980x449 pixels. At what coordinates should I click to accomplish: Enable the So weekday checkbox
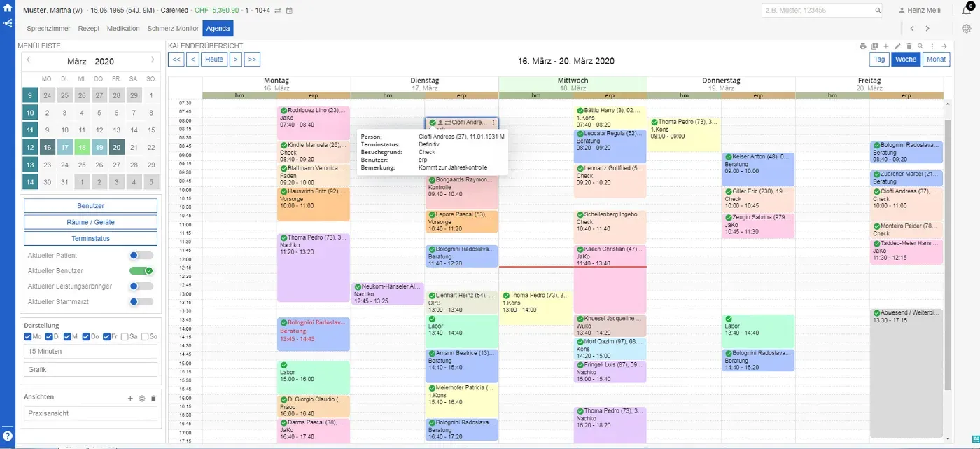click(146, 337)
